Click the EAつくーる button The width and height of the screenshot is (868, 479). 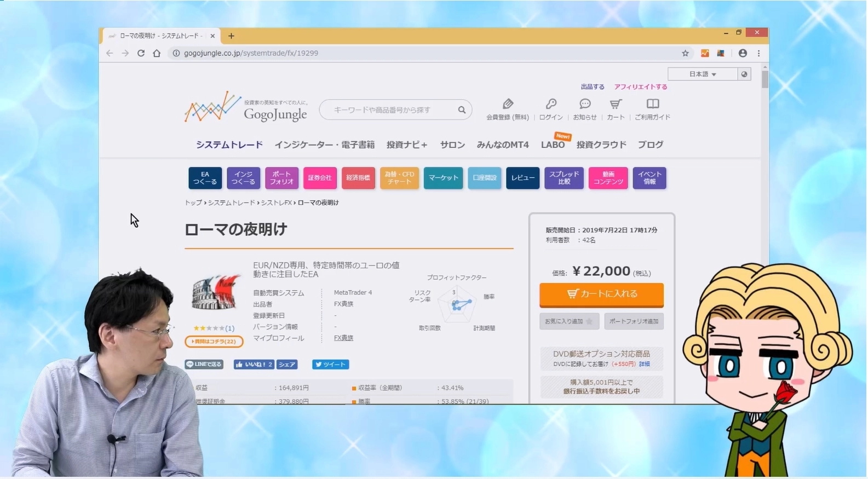pos(205,178)
